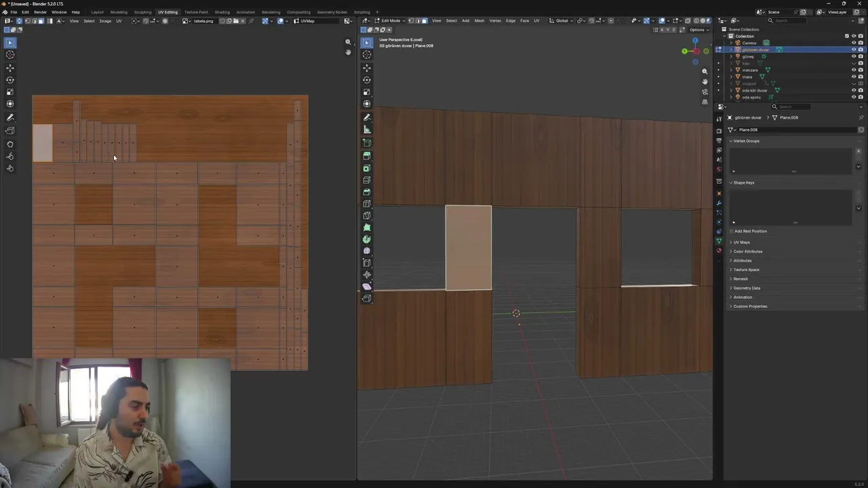Click the outliner search field
This screenshot has height=488, width=868.
[787, 21]
